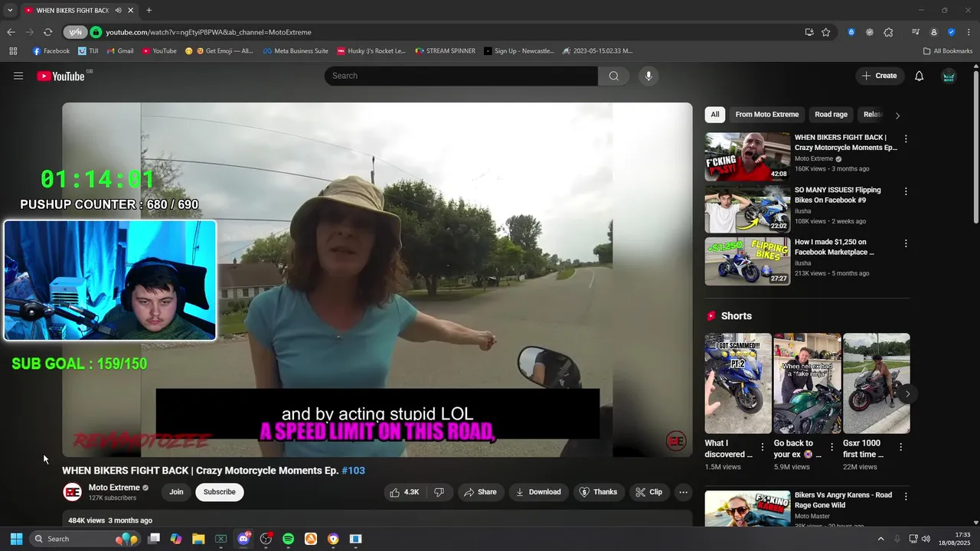This screenshot has width=980, height=551.
Task: Open options for 'SO MANY ISSUES' video
Action: coord(906,191)
